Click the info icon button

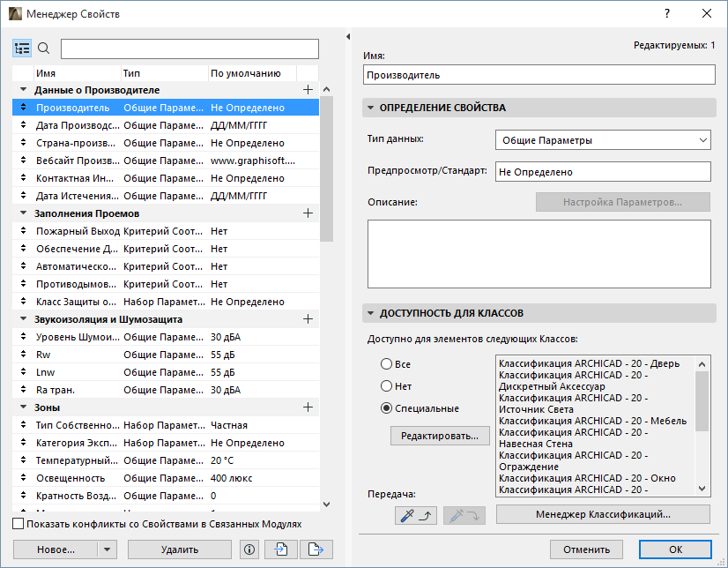249,549
